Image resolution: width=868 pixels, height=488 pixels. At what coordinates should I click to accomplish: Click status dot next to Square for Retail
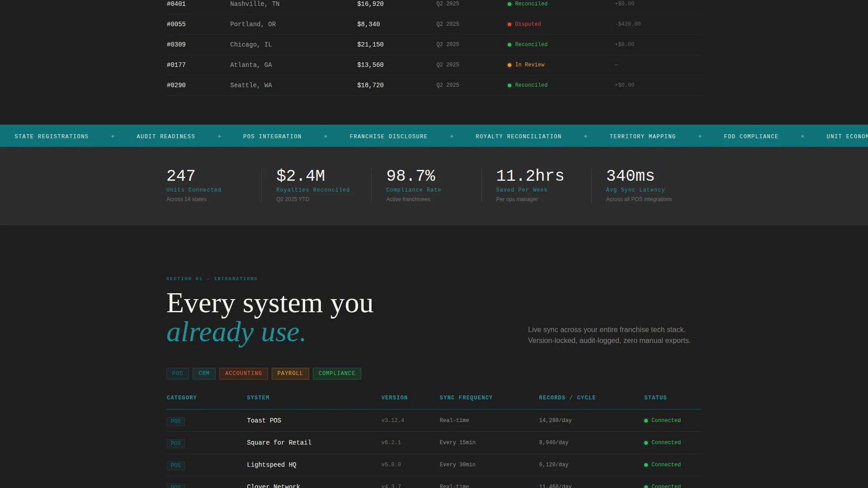646,443
